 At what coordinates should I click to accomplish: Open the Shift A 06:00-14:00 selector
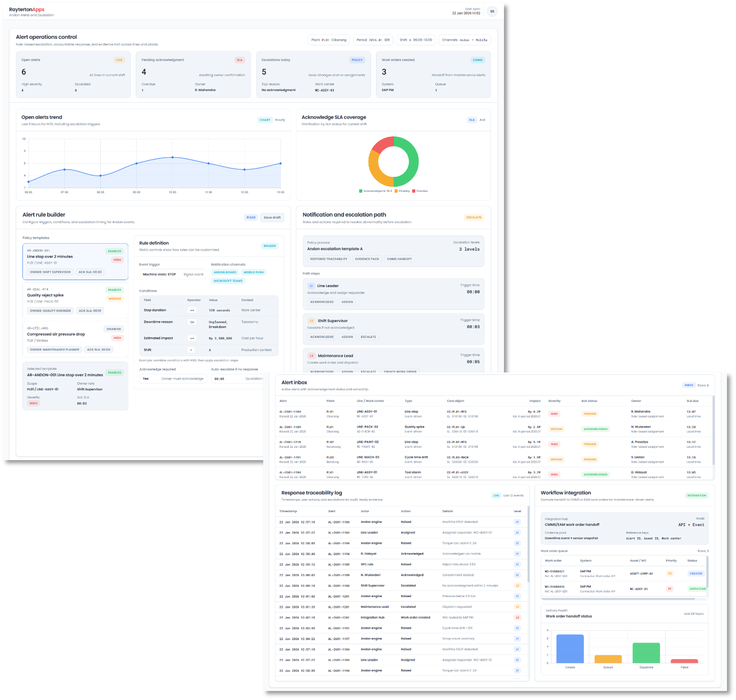pos(417,40)
